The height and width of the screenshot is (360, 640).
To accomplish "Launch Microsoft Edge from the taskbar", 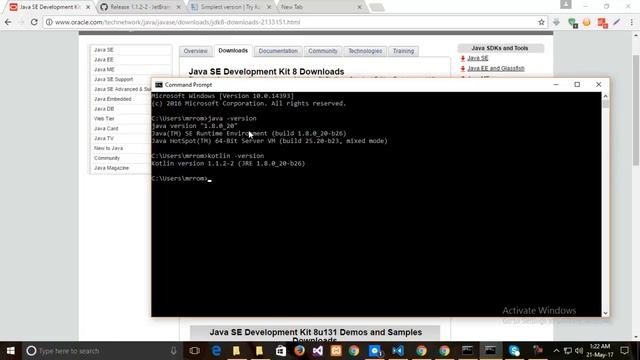I will tap(216, 351).
